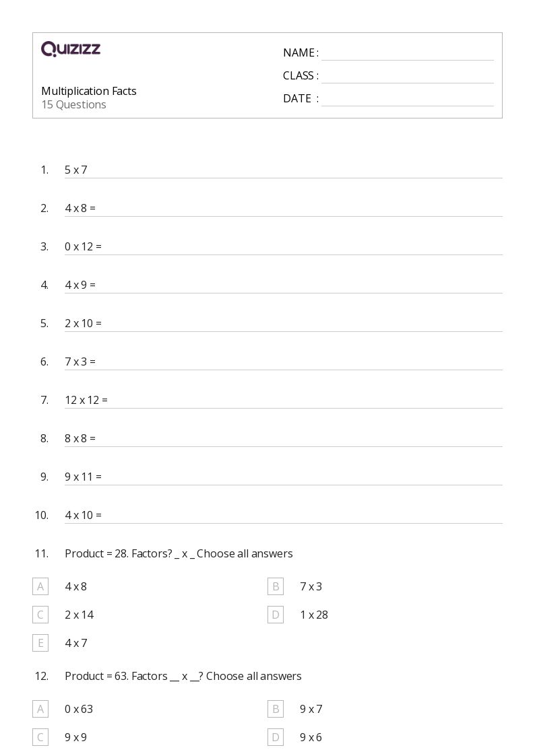Tick option C '2 x 14' checkbox

point(40,615)
